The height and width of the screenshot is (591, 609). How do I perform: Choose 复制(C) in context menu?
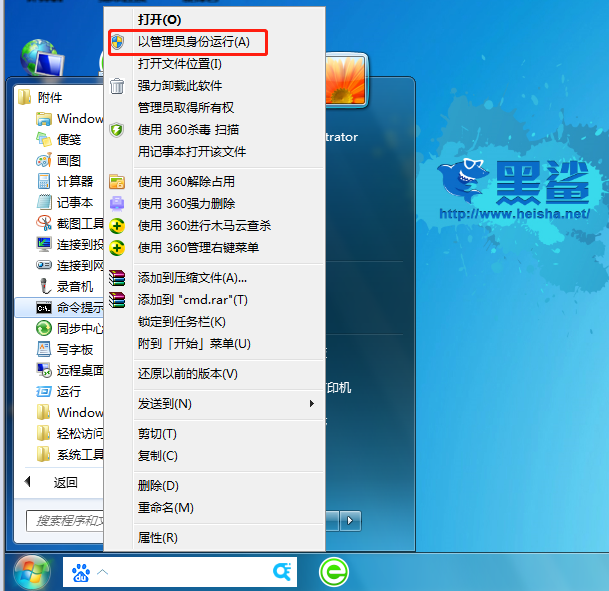(214, 456)
